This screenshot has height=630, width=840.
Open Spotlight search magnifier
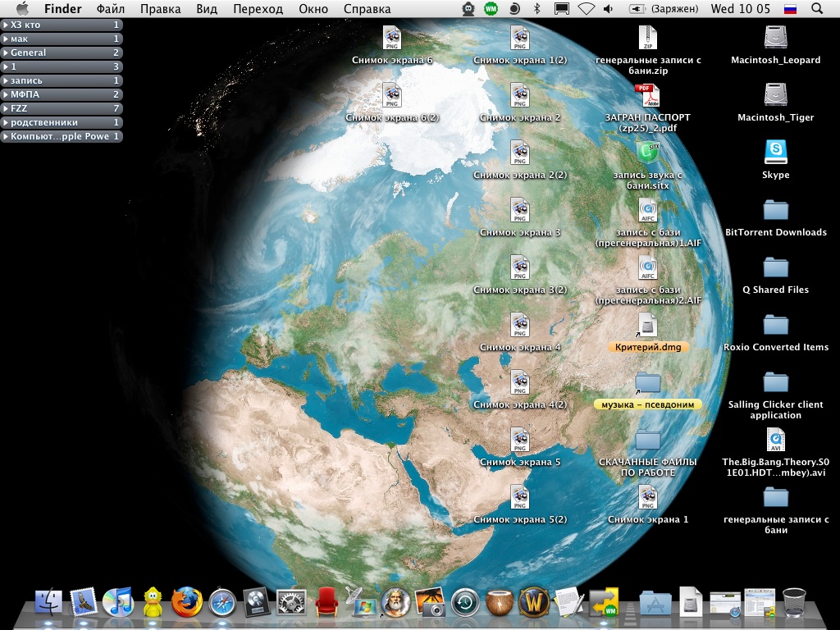tap(817, 8)
